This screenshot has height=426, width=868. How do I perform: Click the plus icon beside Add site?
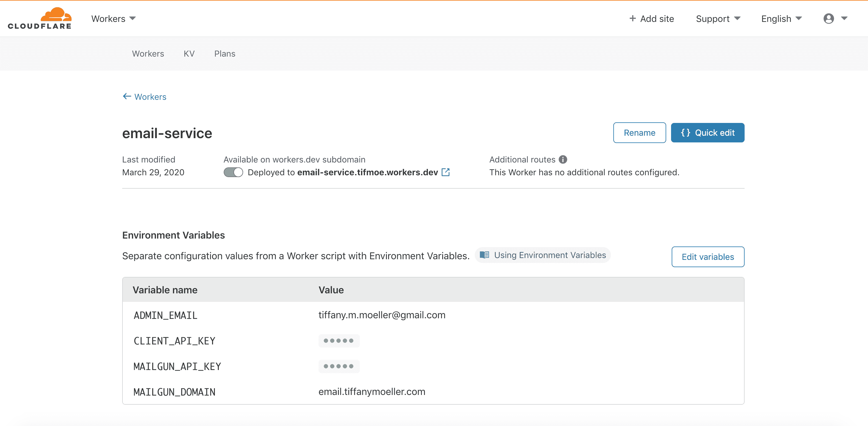[x=632, y=19]
